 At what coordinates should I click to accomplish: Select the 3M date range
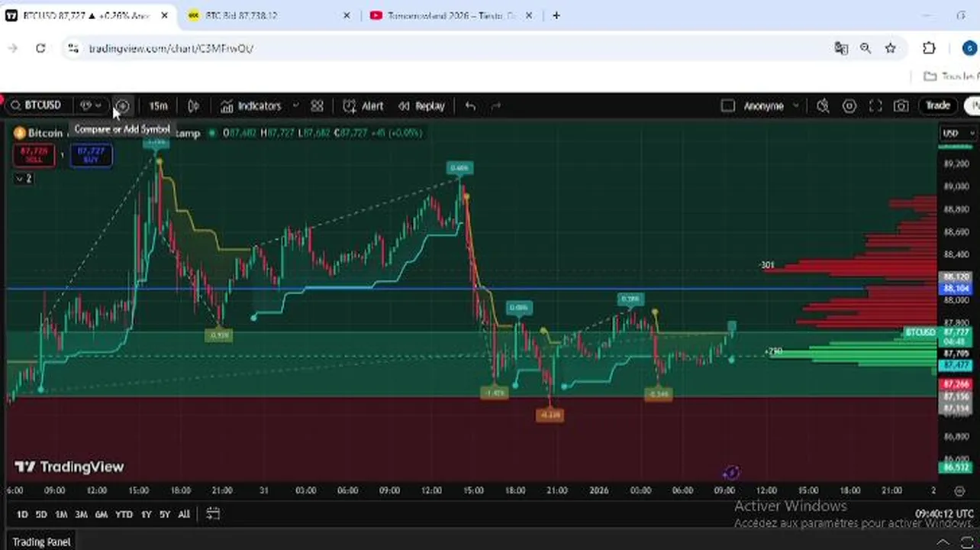click(81, 515)
